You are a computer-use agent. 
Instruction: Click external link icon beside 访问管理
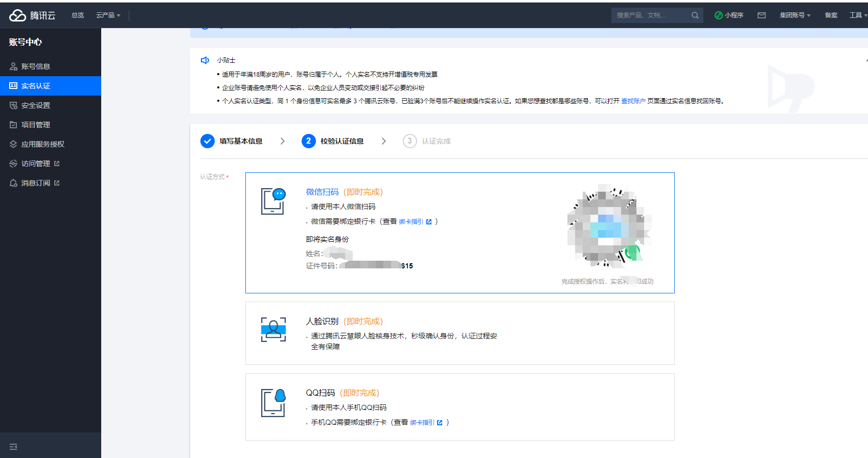coord(57,164)
